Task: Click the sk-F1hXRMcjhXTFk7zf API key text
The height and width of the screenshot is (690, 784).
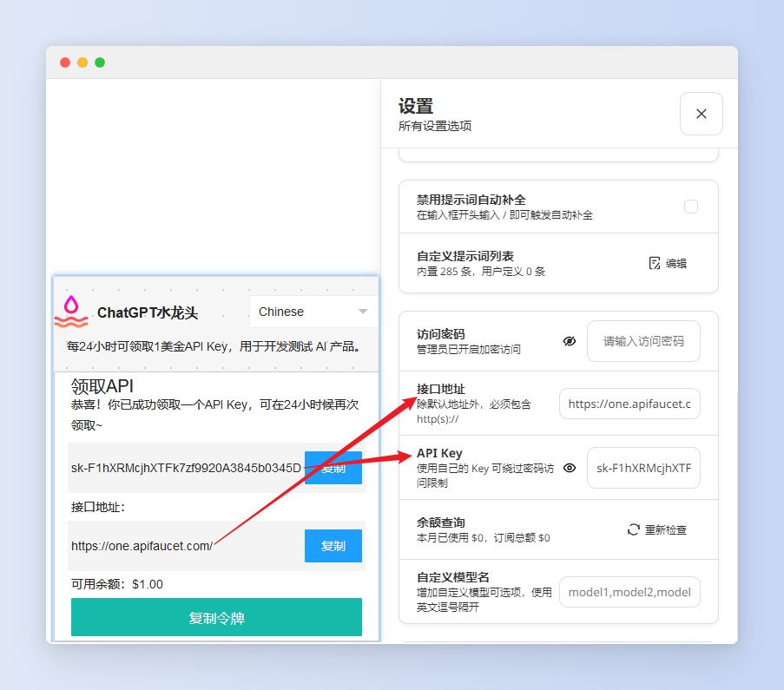Action: click(x=186, y=469)
